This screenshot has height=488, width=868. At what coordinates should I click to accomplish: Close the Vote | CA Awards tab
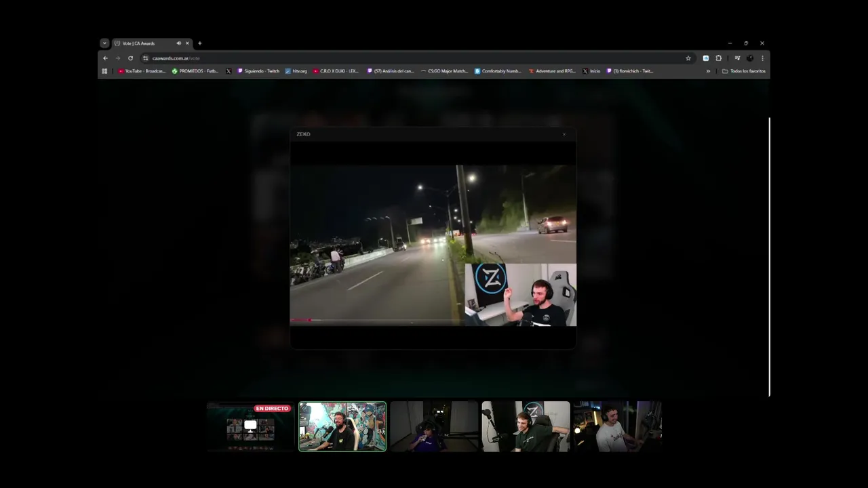point(188,43)
